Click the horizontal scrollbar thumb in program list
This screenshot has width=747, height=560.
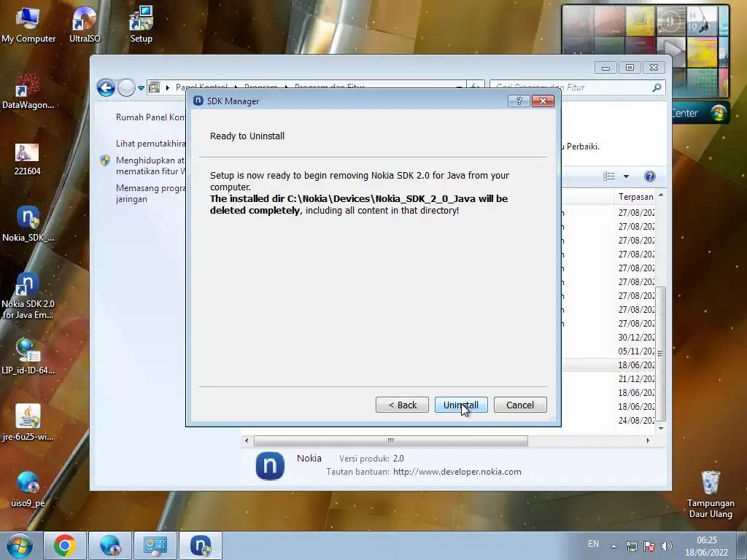[x=391, y=440]
